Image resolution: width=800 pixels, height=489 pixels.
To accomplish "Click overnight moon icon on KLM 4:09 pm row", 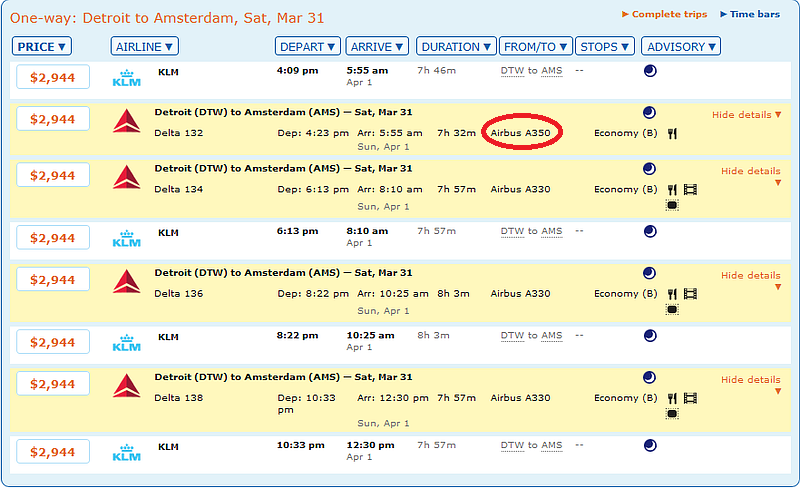I will (649, 71).
